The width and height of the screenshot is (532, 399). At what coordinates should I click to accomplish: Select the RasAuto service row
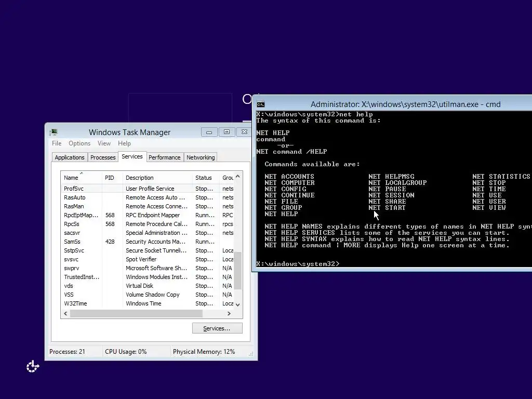tap(148, 197)
